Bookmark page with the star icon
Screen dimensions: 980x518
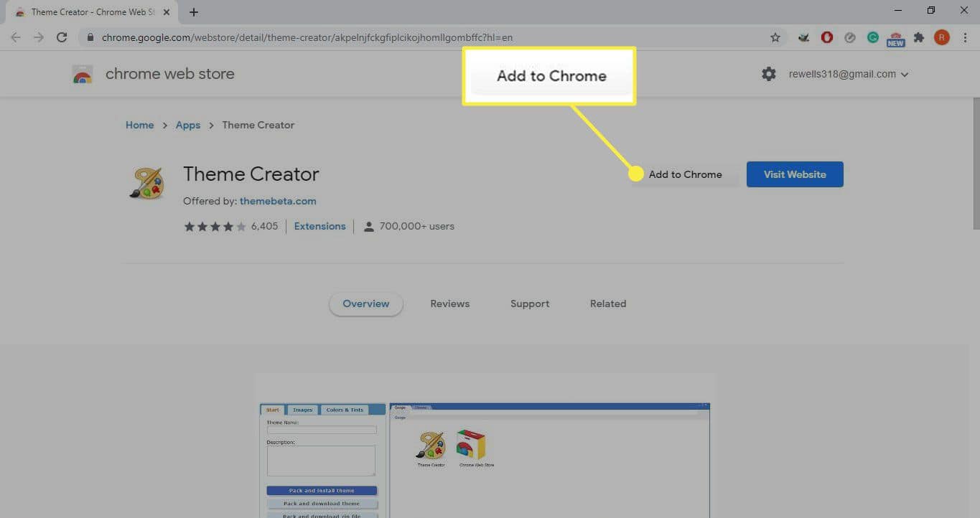tap(775, 37)
